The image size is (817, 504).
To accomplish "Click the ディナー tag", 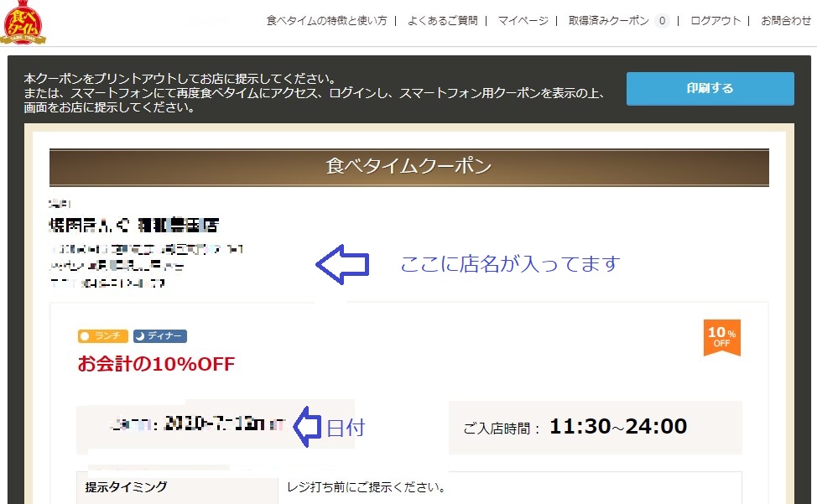I will coord(160,335).
